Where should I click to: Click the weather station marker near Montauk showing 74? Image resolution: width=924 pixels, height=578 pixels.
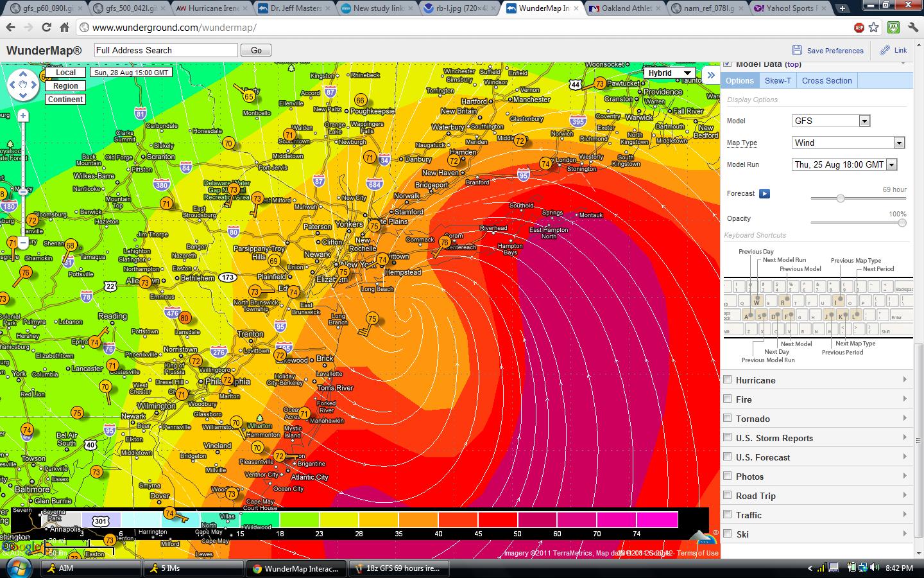coord(545,164)
